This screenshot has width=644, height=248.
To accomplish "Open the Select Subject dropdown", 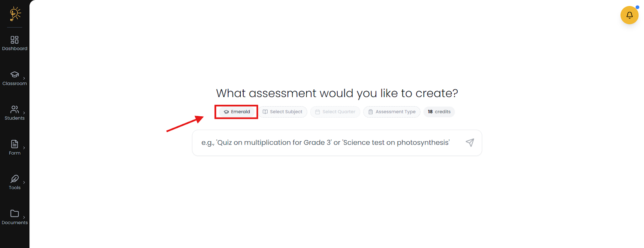I will [283, 112].
